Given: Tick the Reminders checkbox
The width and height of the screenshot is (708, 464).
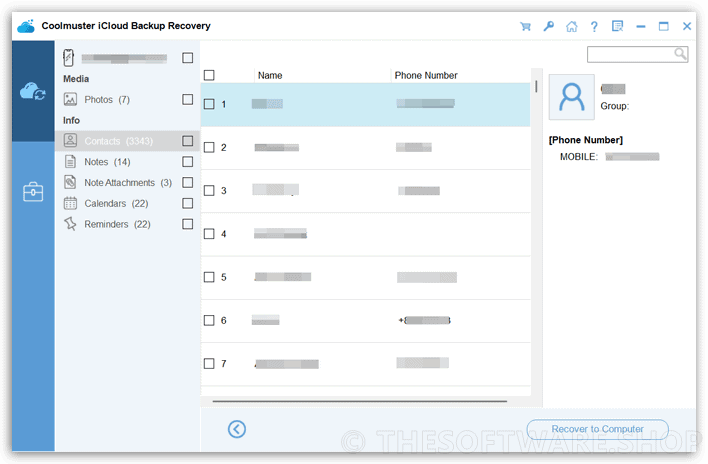Looking at the screenshot, I should tap(187, 224).
